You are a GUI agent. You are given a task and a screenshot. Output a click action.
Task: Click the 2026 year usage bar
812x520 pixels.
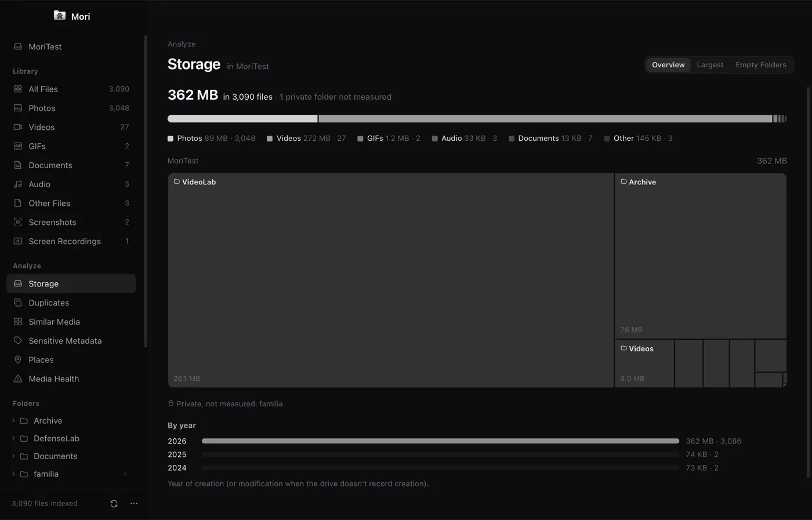pos(440,441)
